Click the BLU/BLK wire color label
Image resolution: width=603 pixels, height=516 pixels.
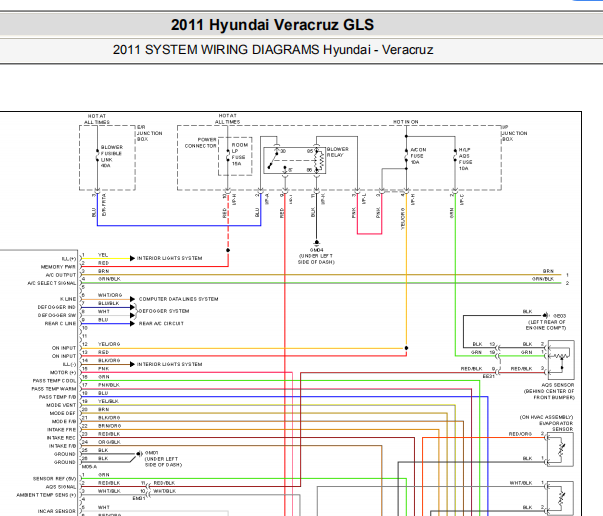tap(108, 303)
